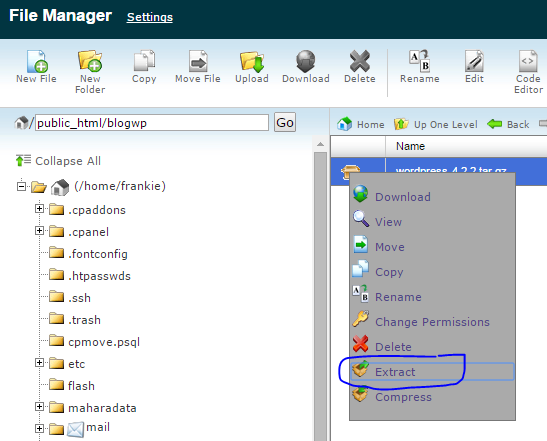The width and height of the screenshot is (547, 441).
Task: Create a New Folder from the toolbar
Action: coord(90,61)
